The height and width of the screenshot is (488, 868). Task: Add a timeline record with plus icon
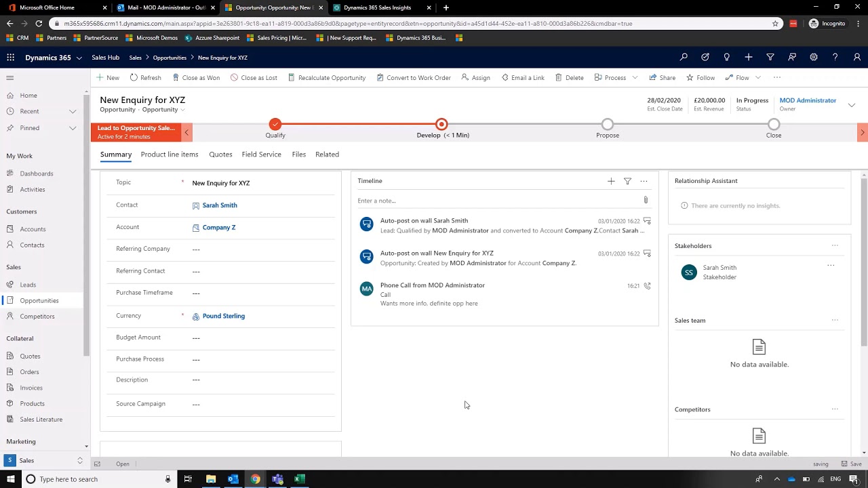tap(611, 181)
